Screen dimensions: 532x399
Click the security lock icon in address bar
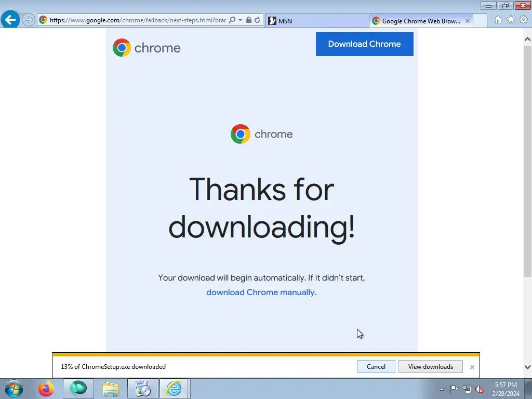(x=249, y=20)
